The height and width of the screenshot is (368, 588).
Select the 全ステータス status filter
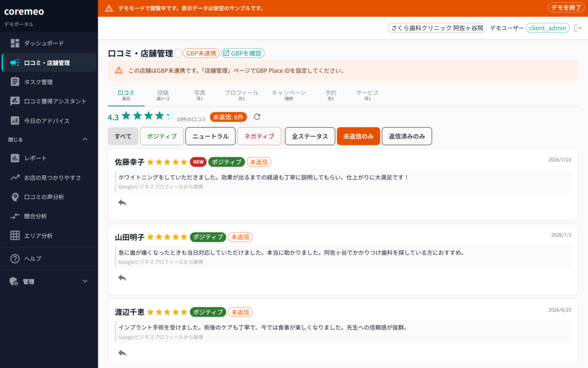(x=310, y=136)
